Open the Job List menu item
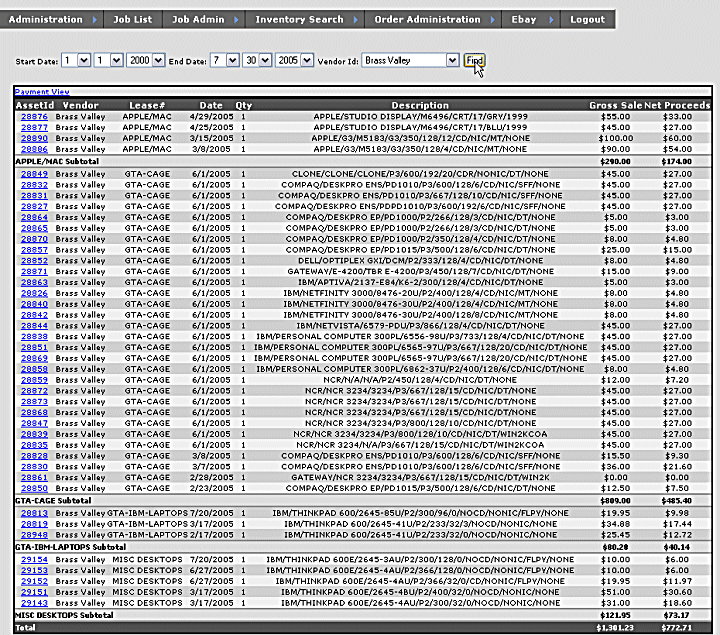 133,20
